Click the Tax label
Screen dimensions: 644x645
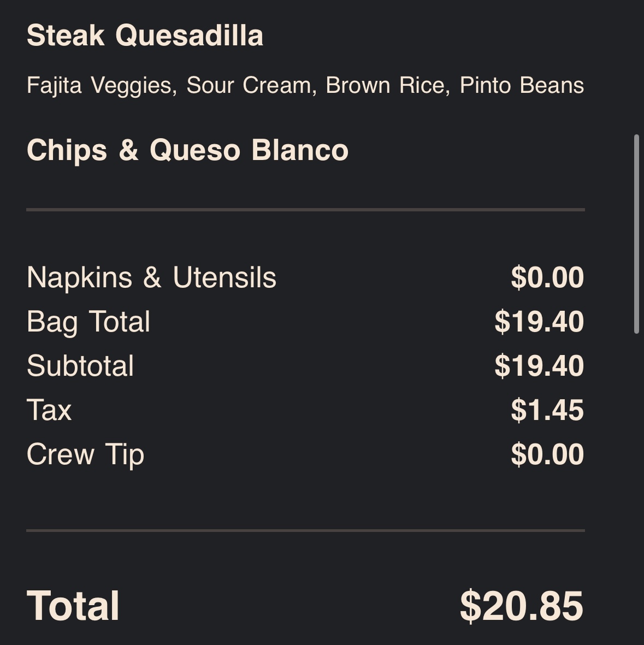(49, 410)
